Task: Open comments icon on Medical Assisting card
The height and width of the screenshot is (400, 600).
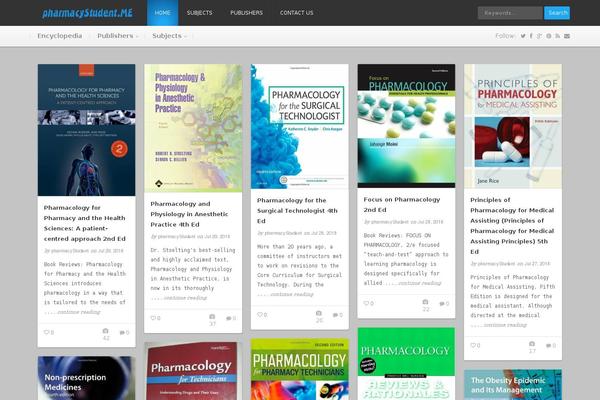Action: coord(549,346)
